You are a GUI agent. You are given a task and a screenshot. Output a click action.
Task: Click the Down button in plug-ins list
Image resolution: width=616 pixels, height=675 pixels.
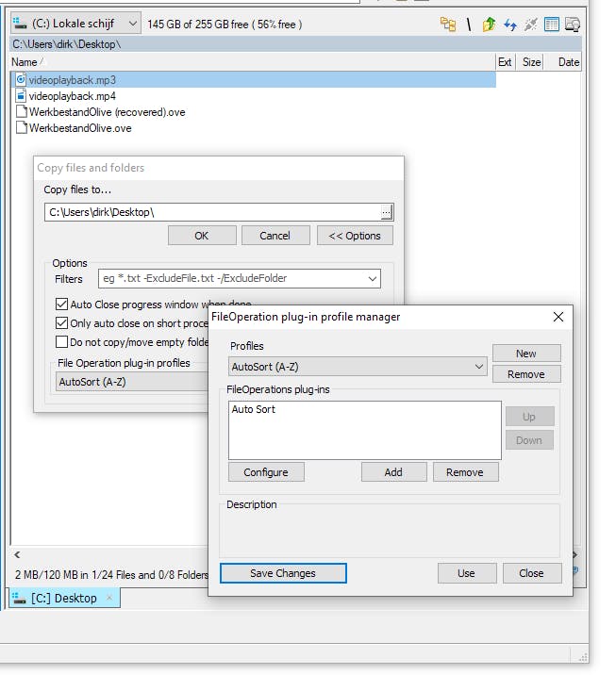click(x=529, y=440)
